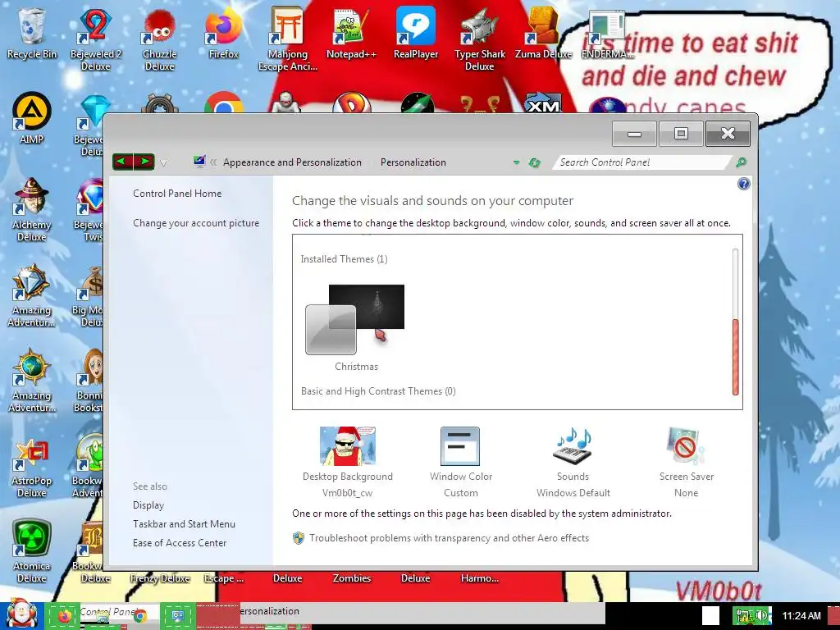Select the Zuma Deluxe desktop icon
This screenshot has width=840, height=630.
click(x=543, y=33)
